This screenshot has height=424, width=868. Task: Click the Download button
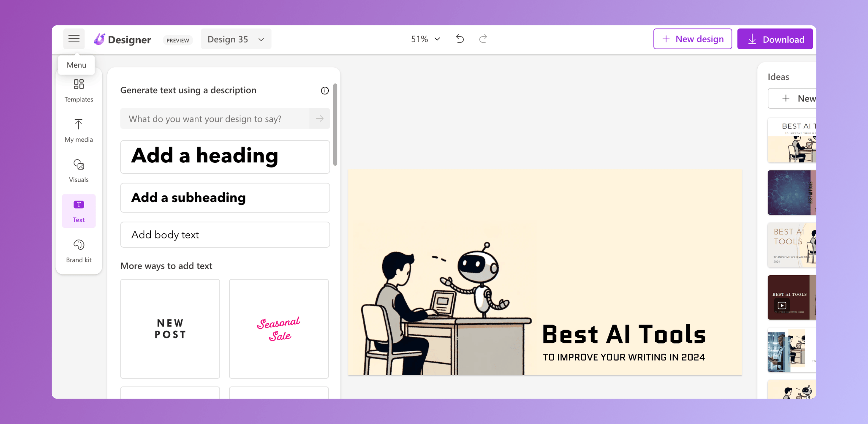pos(775,39)
